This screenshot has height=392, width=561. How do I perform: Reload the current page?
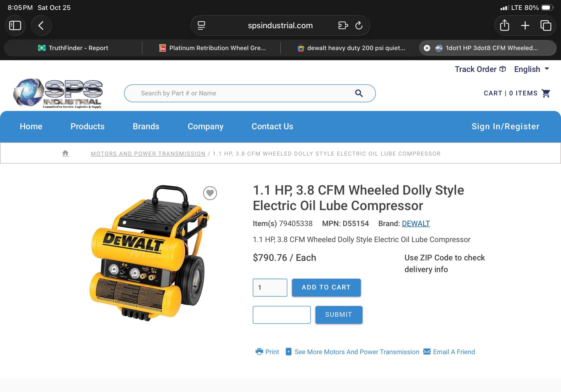point(359,25)
